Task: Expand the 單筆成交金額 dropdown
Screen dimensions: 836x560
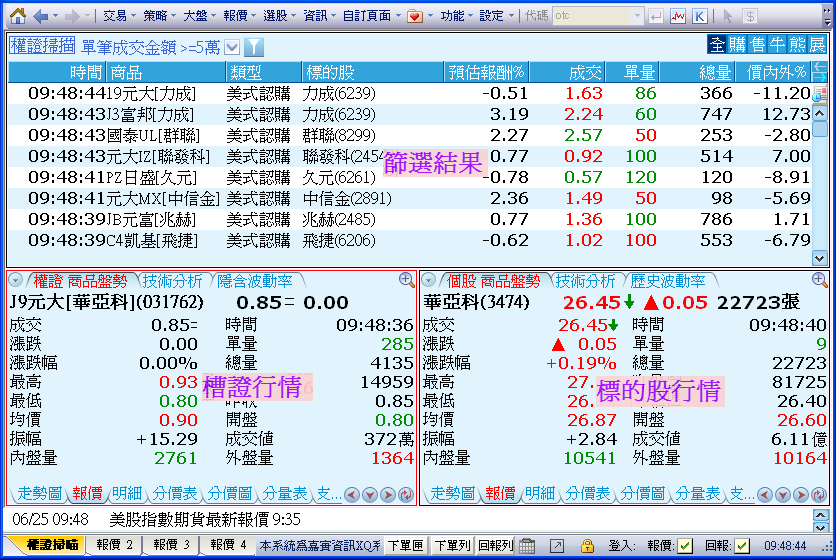Action: coord(232,47)
